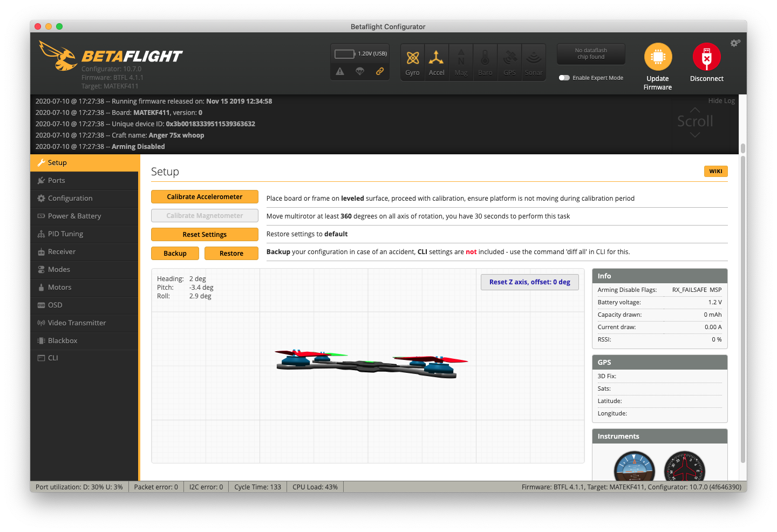
Task: Click 'I2C error: 0' in status bar
Action: click(206, 487)
